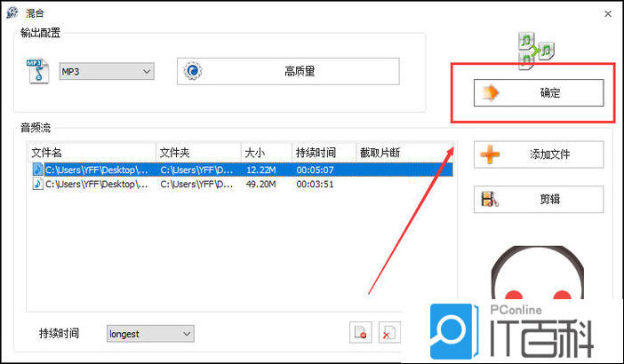Click the 12.22M size cell
This screenshot has width=624, height=364.
(x=261, y=170)
